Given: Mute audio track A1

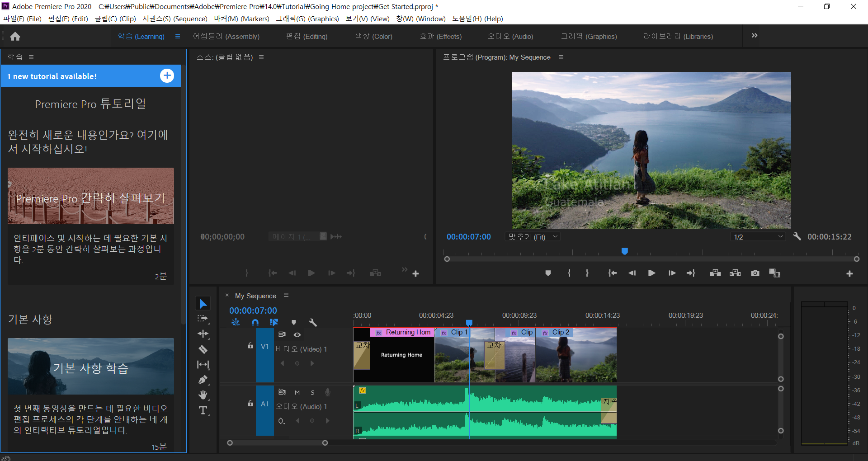Looking at the screenshot, I should (x=297, y=392).
